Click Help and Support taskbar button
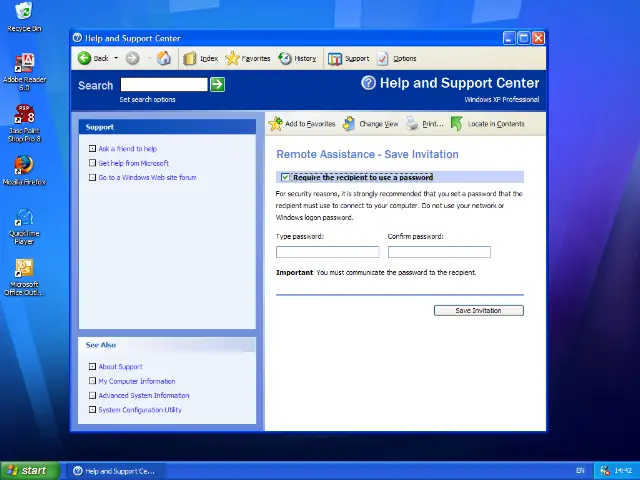Viewport: 640px width, 480px height. pos(116,471)
